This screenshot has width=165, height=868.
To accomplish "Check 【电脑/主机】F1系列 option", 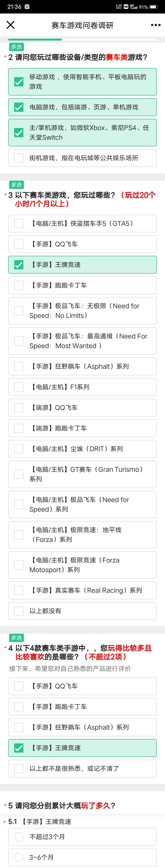I will 82,387.
